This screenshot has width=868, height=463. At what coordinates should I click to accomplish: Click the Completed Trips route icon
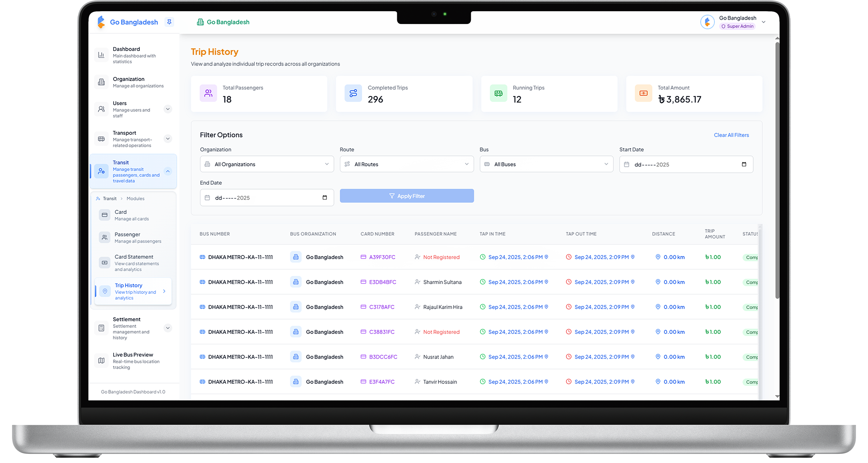click(x=353, y=93)
